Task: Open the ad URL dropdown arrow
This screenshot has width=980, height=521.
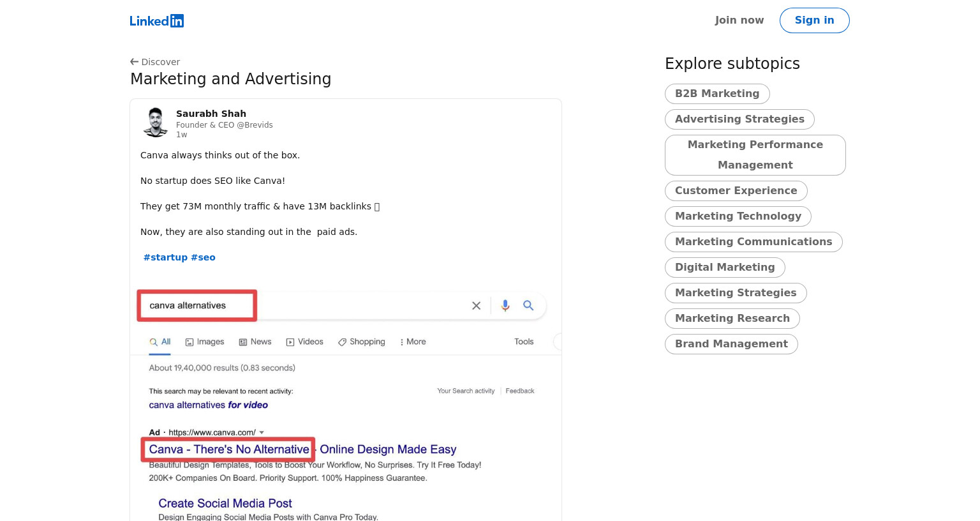Action: click(262, 433)
